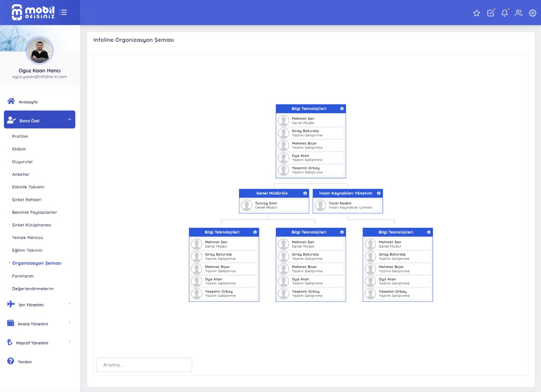541x392 pixels.
Task: Open Benimle Paylaşılanlar menu item
Action: pos(35,212)
